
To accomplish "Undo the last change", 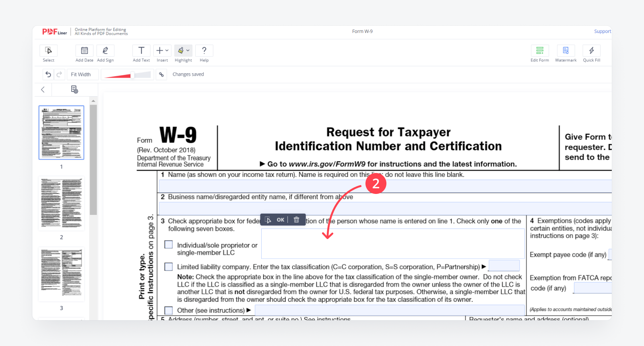I will (x=48, y=74).
